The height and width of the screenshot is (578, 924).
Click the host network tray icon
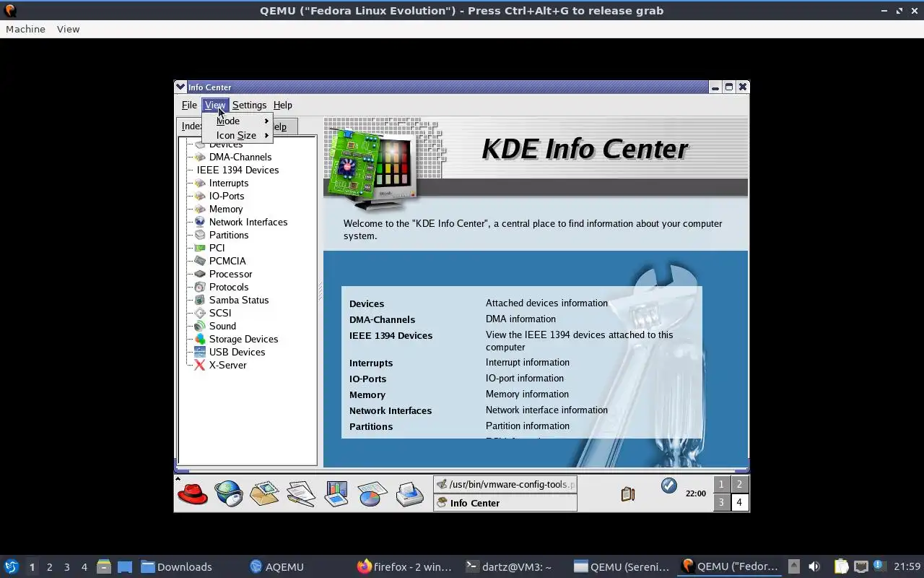pyautogui.click(x=860, y=566)
